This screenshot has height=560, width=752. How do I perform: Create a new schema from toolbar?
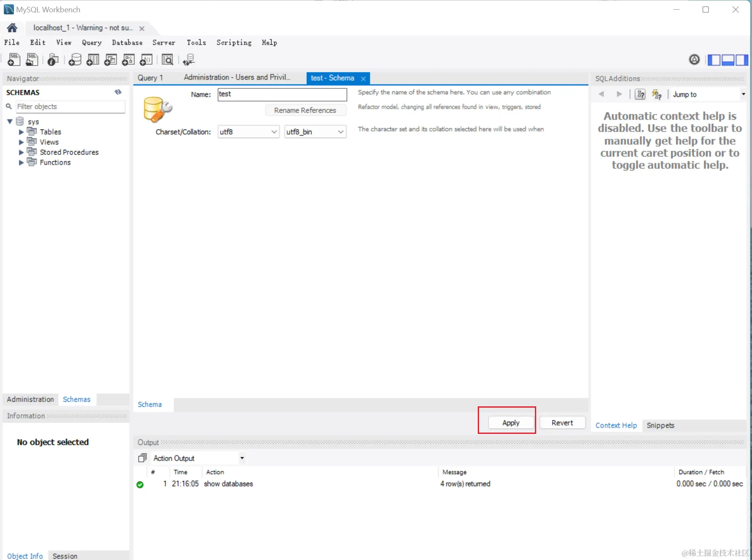[75, 60]
